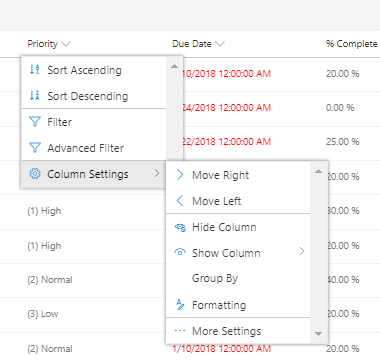Open the Priority column dropdown chevron
Viewport: 380px width, 363px height.
(66, 44)
